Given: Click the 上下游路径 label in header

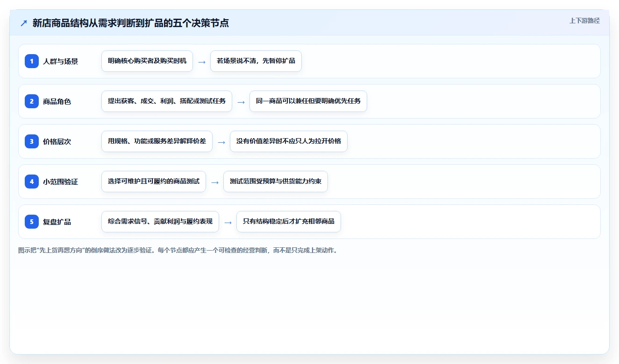Looking at the screenshot, I should click(584, 21).
